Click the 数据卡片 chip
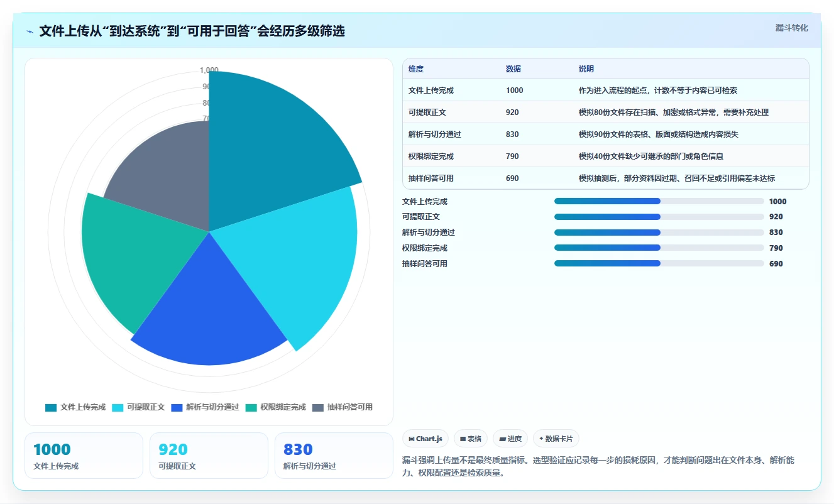Screen dimensions: 834x504 click(556, 439)
